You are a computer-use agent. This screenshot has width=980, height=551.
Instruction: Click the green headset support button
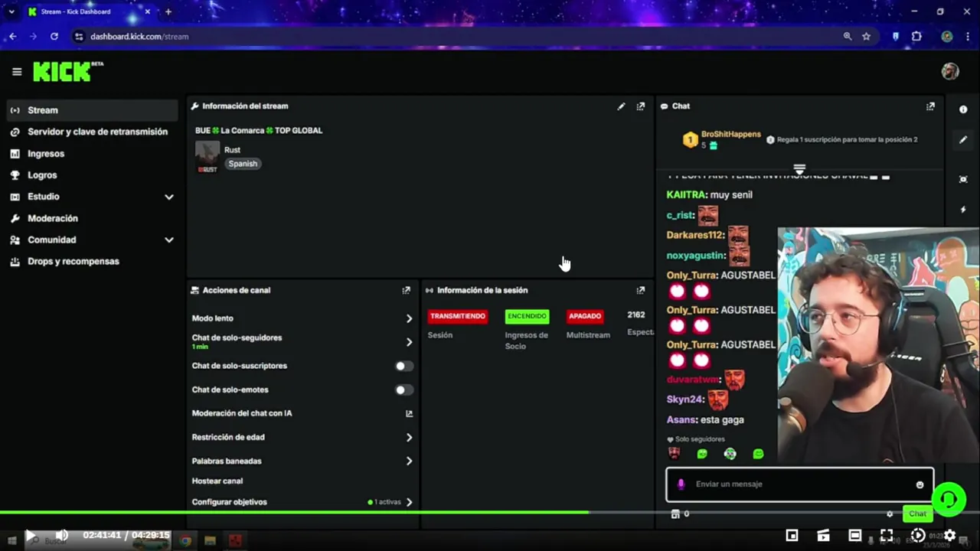click(949, 500)
